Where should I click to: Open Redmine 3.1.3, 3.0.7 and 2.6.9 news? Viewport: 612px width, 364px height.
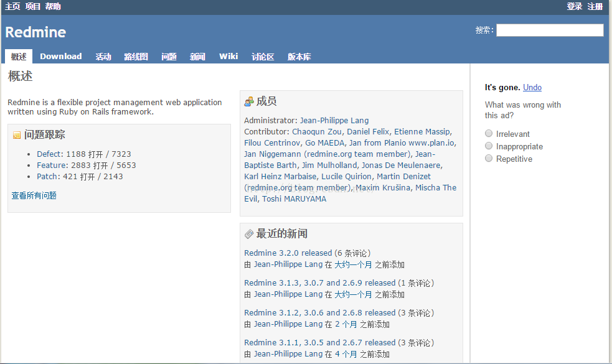coord(320,283)
